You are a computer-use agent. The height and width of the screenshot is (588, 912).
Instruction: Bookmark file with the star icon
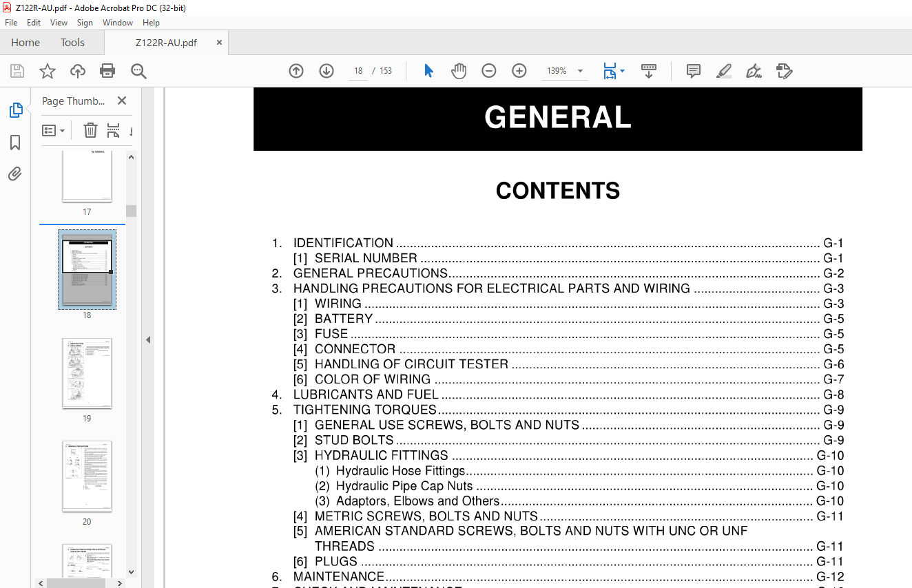coord(47,71)
